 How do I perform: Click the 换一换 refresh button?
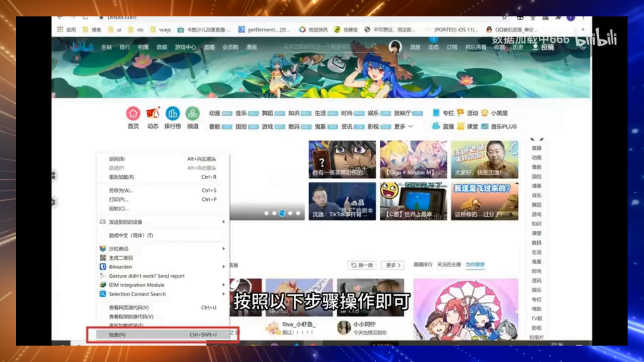362,265
